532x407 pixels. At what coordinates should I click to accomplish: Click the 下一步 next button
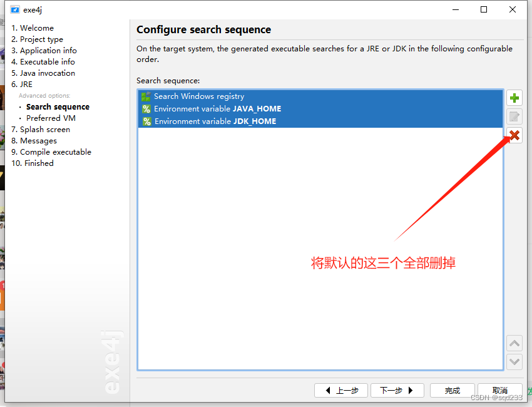click(x=397, y=390)
